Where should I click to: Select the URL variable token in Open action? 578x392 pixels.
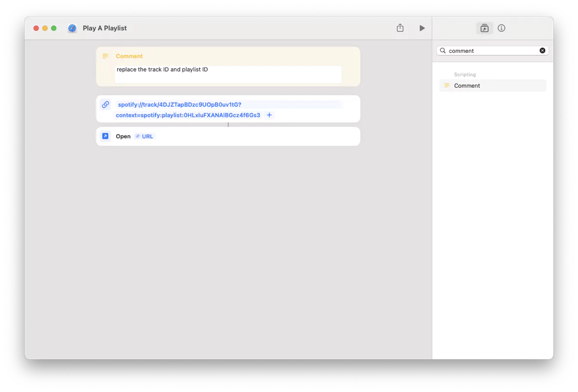click(144, 136)
